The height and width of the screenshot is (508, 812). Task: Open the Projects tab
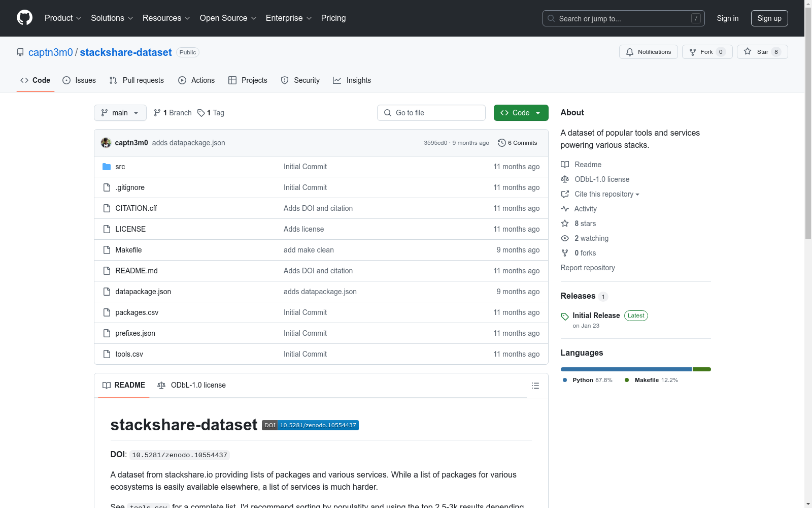click(x=248, y=80)
